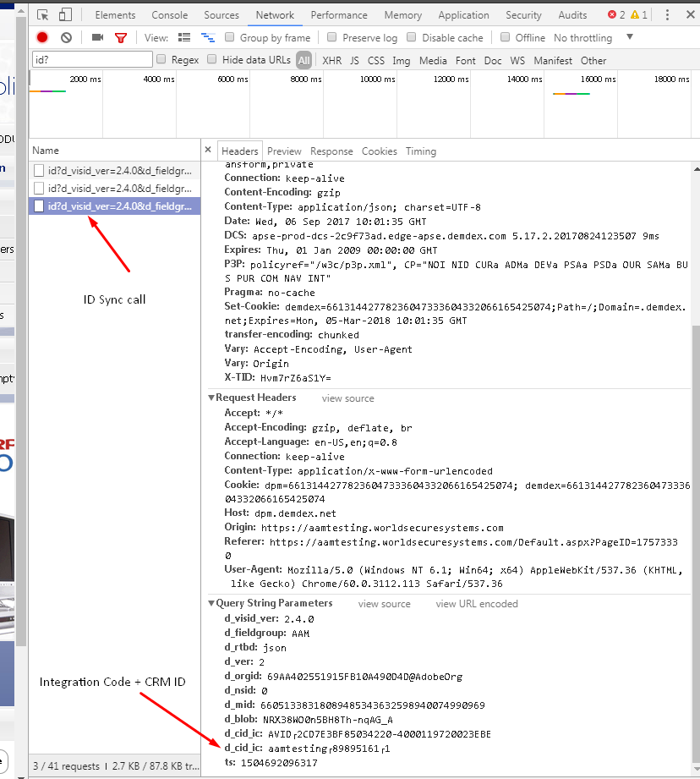Filter requests by WS type
Viewport: 700px width, 779px height.
[x=517, y=61]
